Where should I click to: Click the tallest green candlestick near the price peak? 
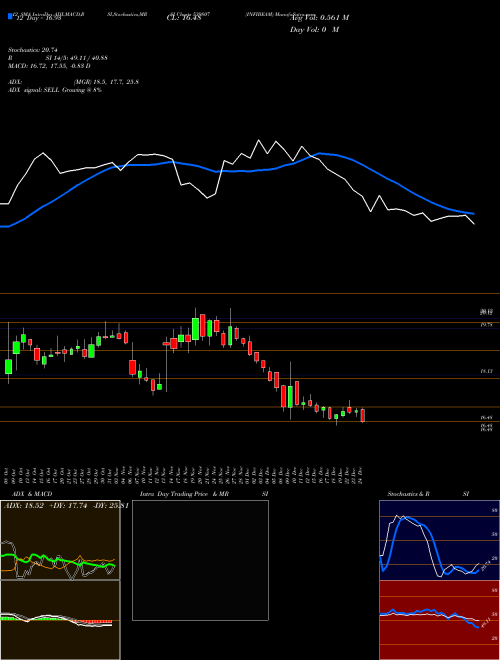[x=195, y=329]
